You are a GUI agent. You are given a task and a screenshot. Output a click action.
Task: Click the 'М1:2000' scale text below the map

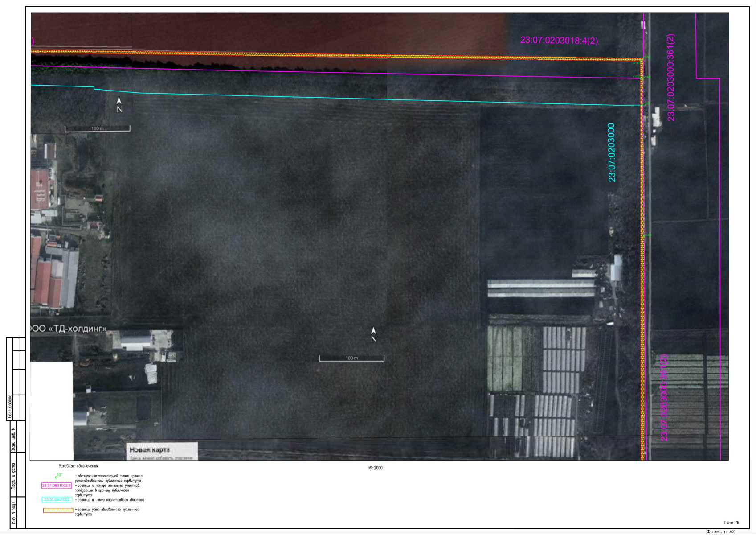[x=375, y=468]
